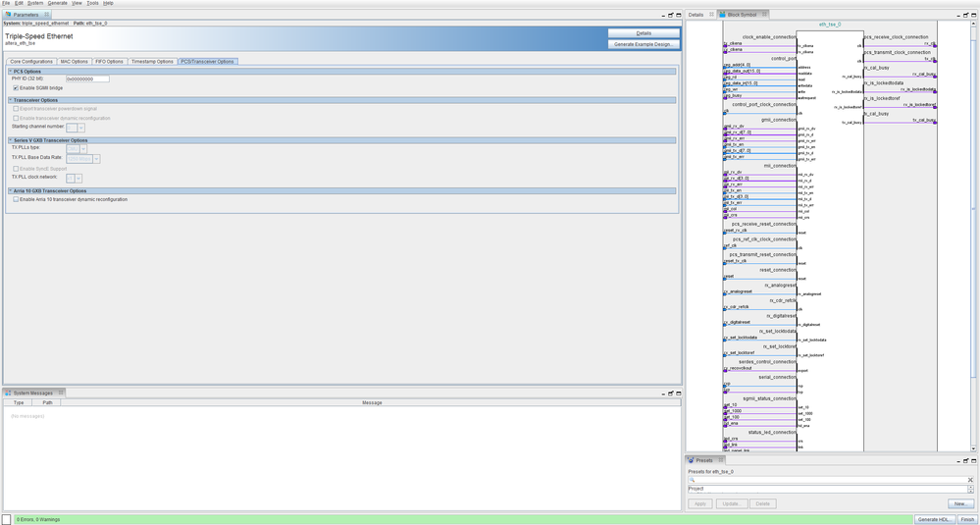The width and height of the screenshot is (980, 525).
Task: Switch to FIFO Options tab
Action: (109, 61)
